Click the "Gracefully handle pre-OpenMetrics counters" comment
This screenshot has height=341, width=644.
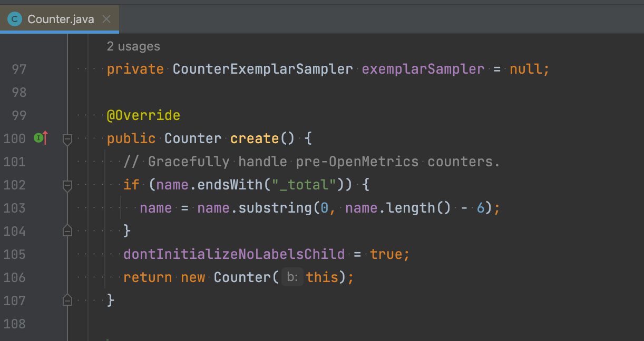click(x=311, y=162)
